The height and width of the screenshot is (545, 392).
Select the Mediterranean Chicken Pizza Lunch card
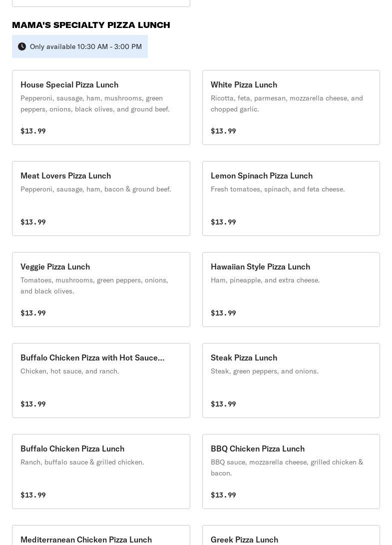pyautogui.click(x=101, y=536)
